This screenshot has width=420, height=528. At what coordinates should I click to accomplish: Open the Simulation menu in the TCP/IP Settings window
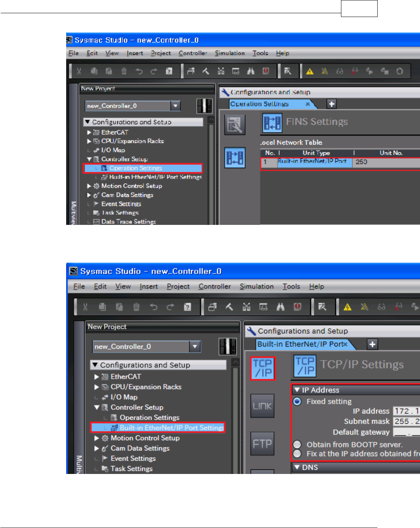[257, 286]
